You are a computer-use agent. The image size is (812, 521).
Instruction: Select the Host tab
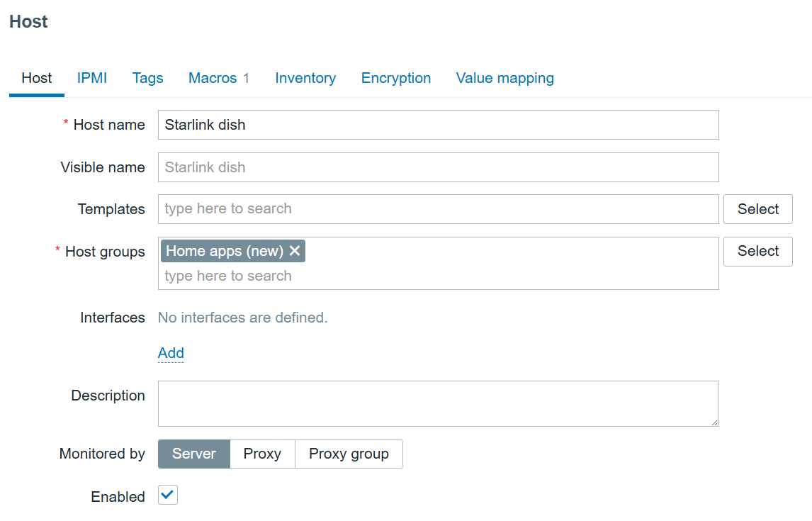pyautogui.click(x=37, y=78)
